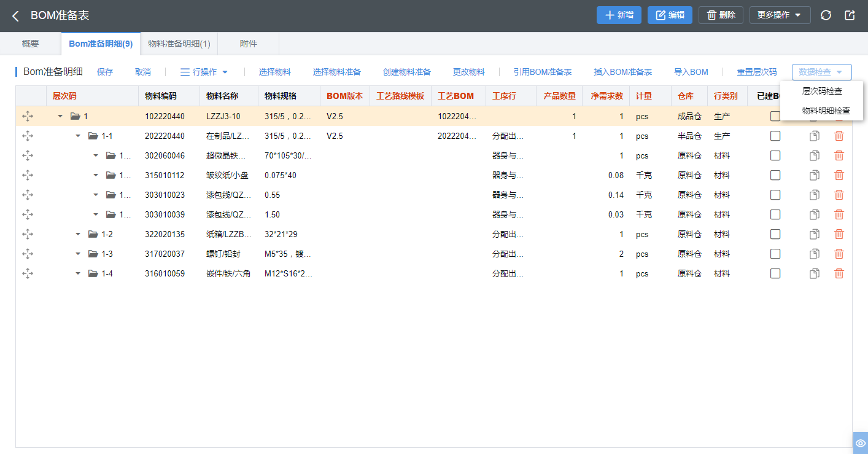
Task: Delete row 322020135 with trash icon
Action: [839, 234]
